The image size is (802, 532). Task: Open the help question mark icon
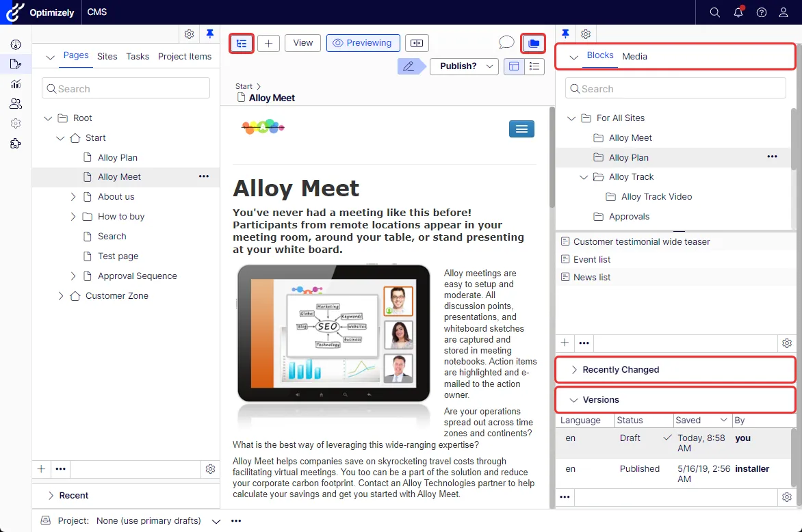tap(762, 12)
